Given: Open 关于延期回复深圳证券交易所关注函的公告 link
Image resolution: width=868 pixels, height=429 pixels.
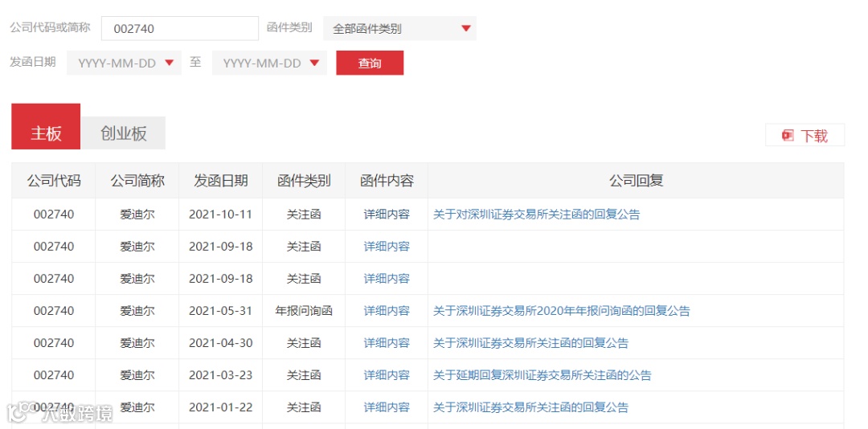Looking at the screenshot, I should (x=542, y=374).
